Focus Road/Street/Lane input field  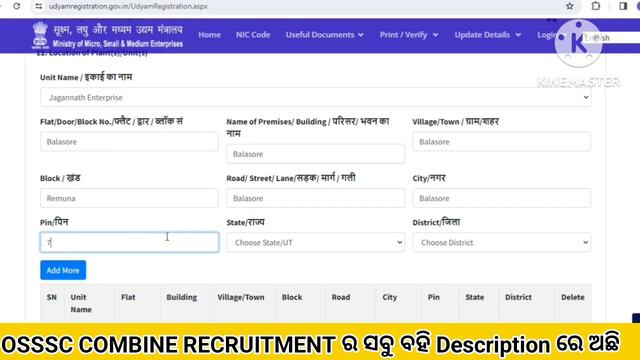(316, 198)
